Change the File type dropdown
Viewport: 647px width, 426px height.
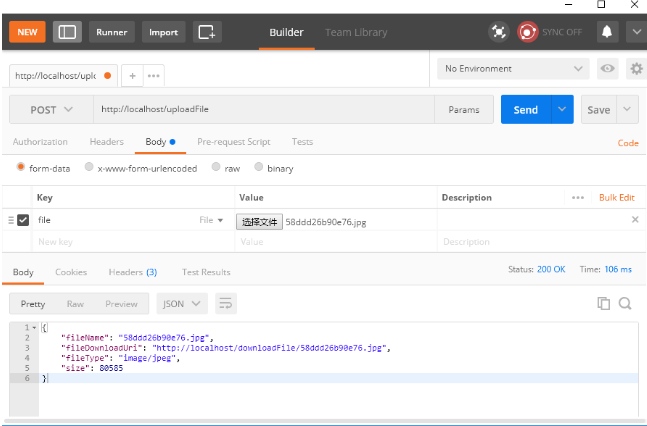(211, 220)
